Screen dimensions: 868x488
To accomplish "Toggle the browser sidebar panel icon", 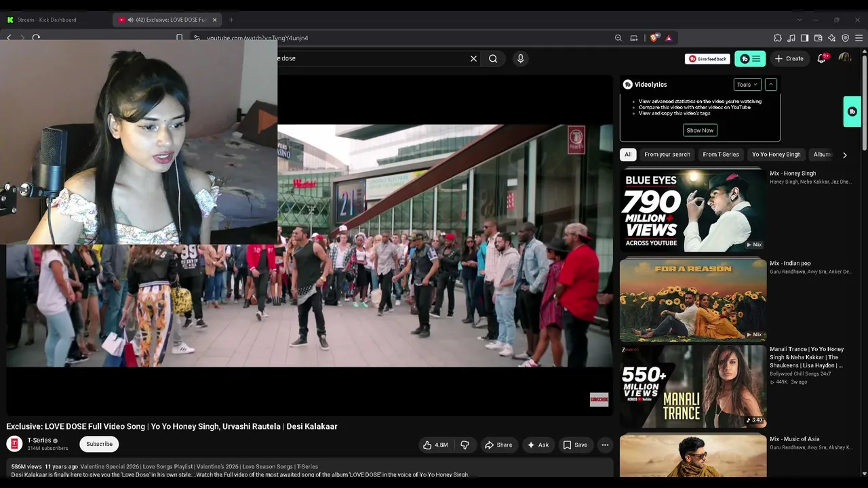I will (x=805, y=38).
